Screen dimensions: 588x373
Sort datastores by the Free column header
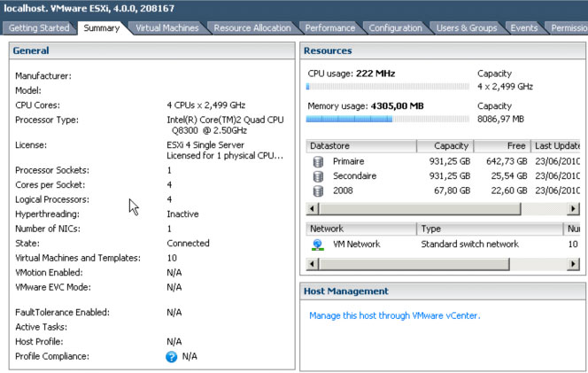coord(502,146)
